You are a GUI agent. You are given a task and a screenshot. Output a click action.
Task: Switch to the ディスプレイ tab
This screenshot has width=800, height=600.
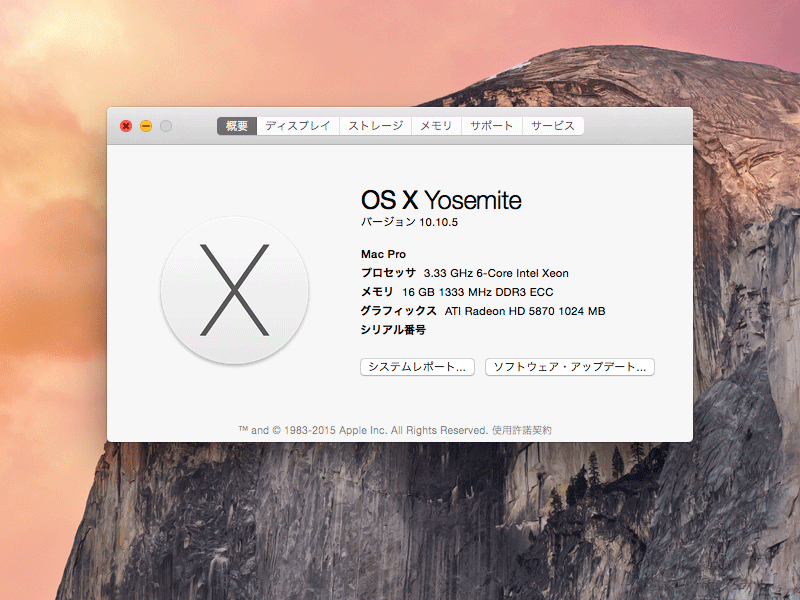point(298,126)
